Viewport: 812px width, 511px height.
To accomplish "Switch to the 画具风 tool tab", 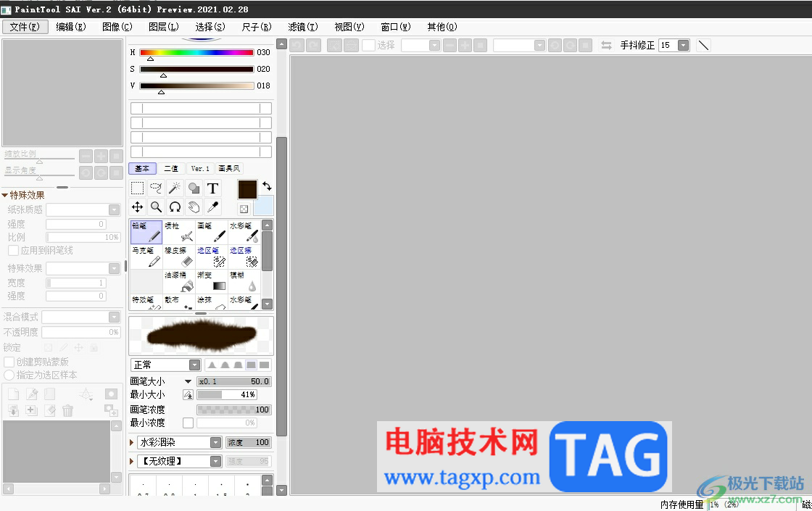I will click(229, 169).
